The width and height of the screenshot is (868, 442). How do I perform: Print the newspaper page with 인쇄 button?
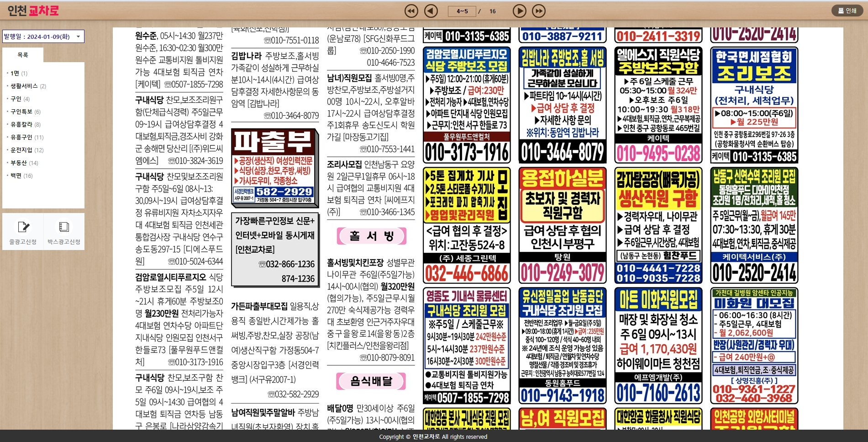[x=848, y=11]
